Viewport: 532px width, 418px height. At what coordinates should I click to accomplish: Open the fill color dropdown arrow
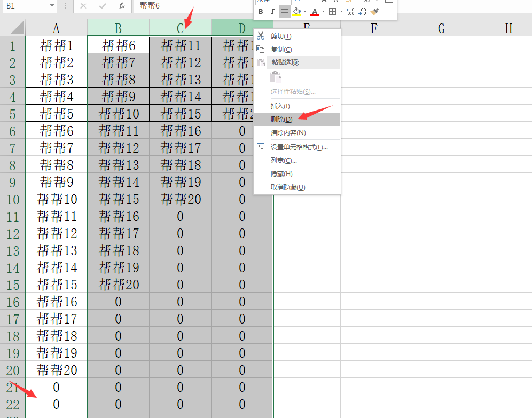[x=305, y=12]
